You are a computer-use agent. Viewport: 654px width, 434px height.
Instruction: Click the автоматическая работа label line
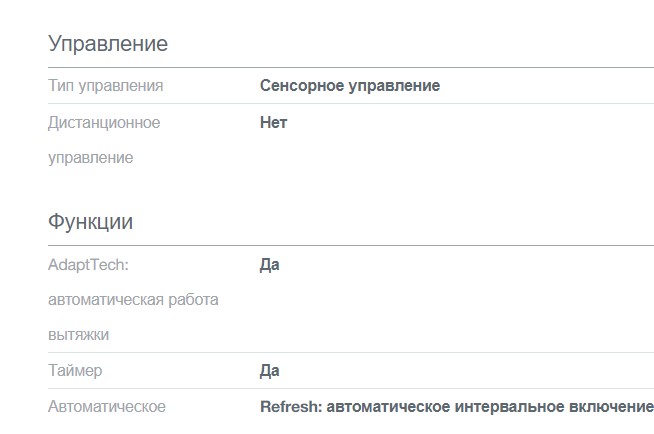(x=133, y=300)
